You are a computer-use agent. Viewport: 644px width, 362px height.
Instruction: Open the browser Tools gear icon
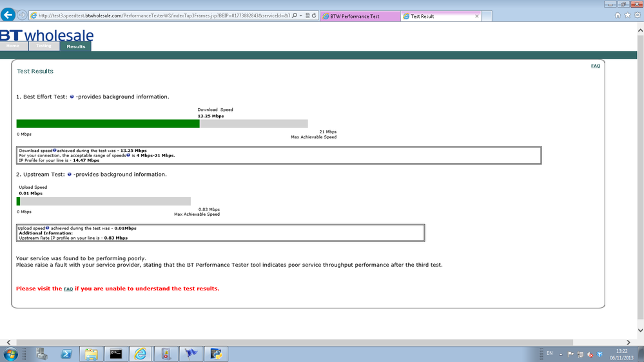[638, 15]
